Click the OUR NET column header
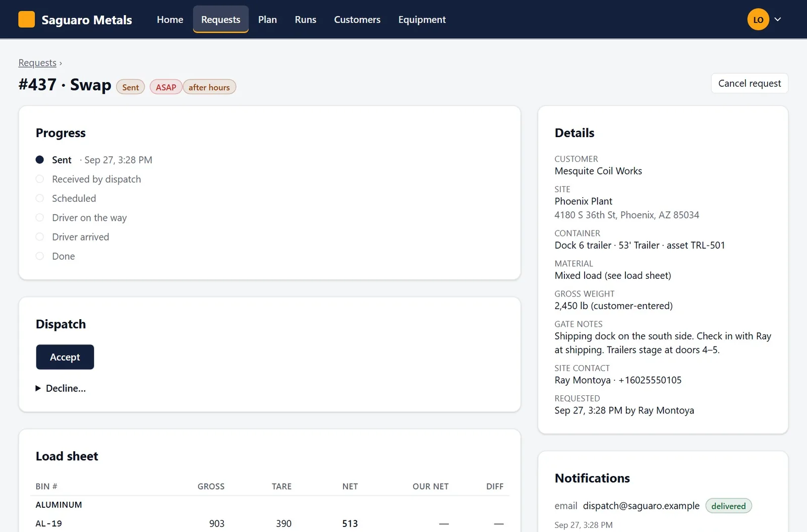This screenshot has width=807, height=532. click(x=430, y=487)
